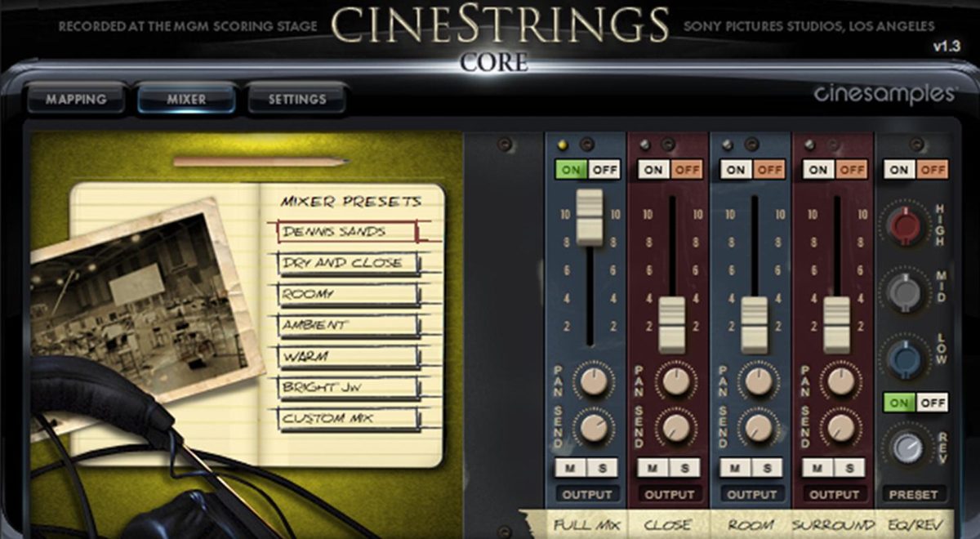Click the Surround channel volume fader

click(837, 324)
